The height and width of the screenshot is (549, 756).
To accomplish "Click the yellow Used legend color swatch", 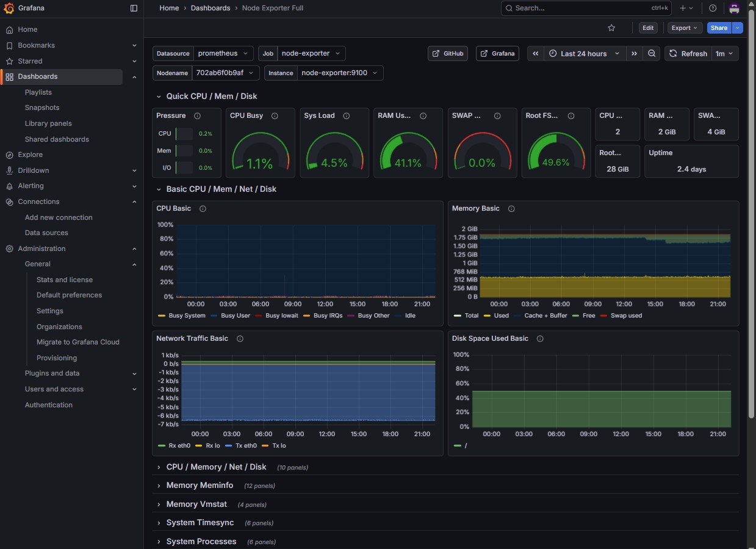I will pos(487,316).
